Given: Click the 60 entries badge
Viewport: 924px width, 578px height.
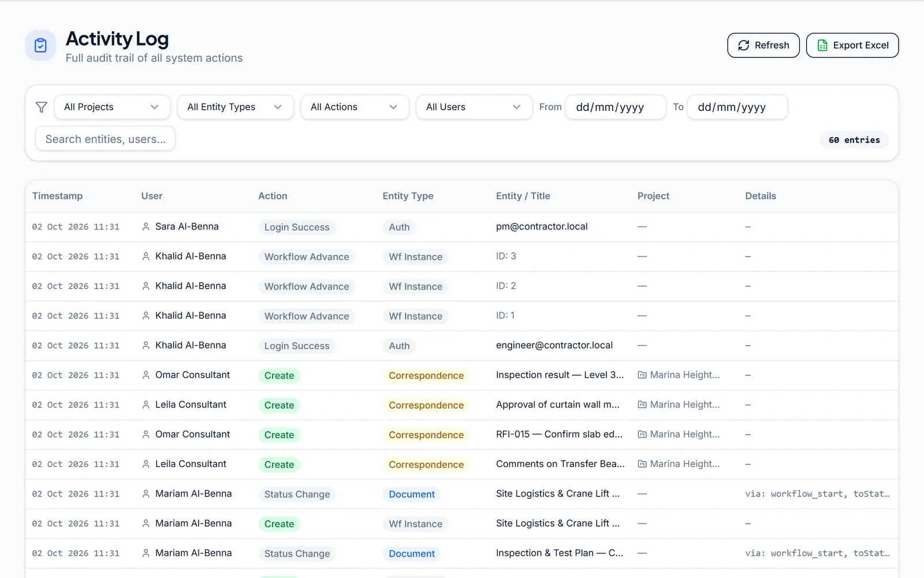Looking at the screenshot, I should (854, 140).
